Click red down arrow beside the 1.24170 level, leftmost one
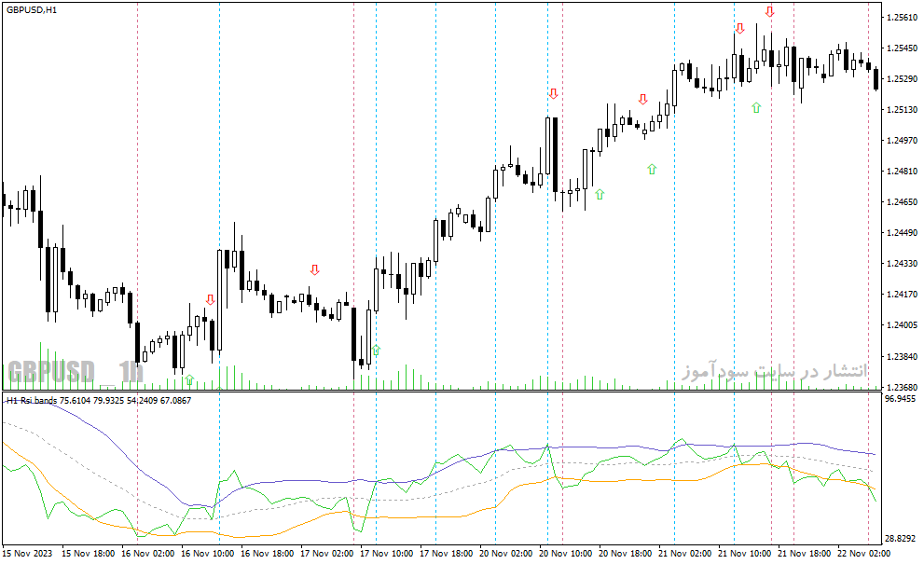The image size is (924, 564). coord(211,299)
